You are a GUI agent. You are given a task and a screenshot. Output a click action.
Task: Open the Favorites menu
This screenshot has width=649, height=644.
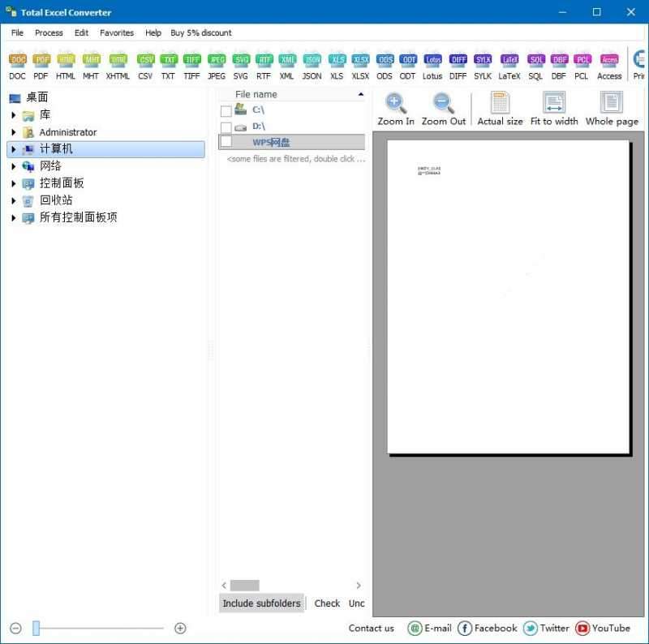[116, 32]
